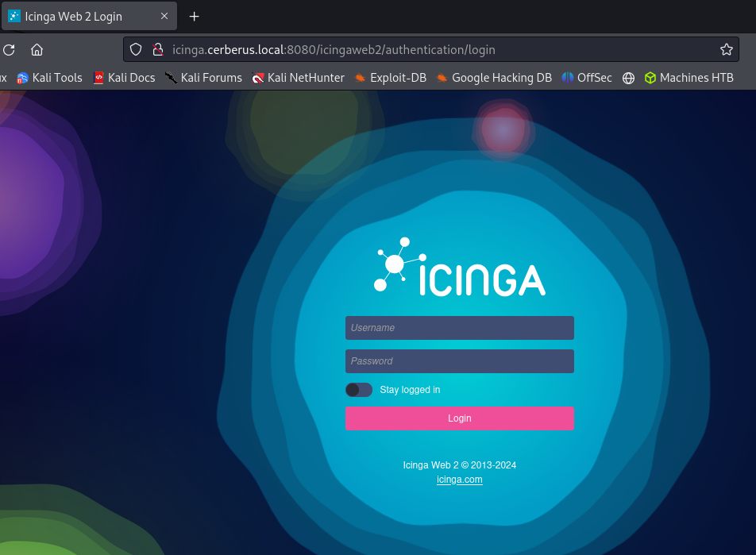Focus the Password field

click(460, 361)
